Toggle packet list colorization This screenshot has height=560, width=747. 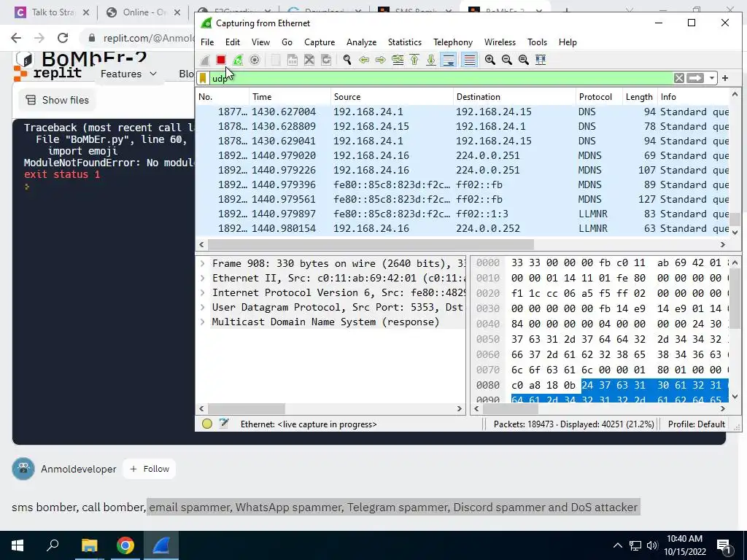pyautogui.click(x=469, y=60)
